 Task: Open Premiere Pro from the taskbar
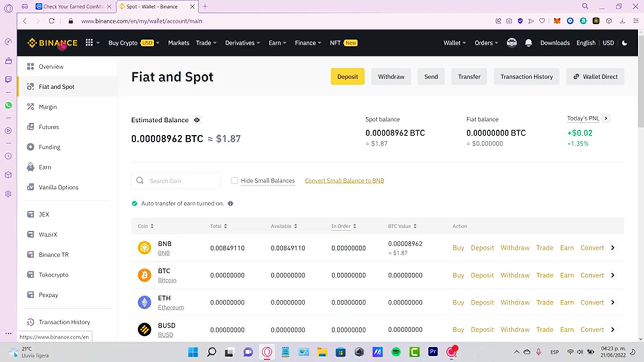coord(433,352)
